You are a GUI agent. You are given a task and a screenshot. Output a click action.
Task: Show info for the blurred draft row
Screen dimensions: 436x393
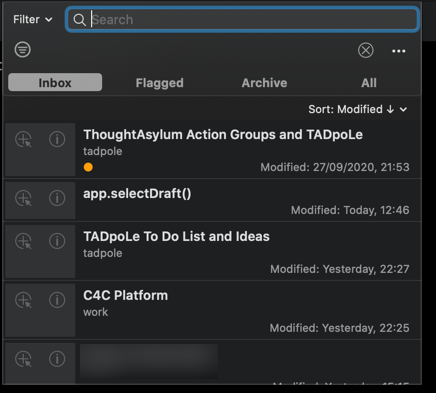[x=57, y=359]
